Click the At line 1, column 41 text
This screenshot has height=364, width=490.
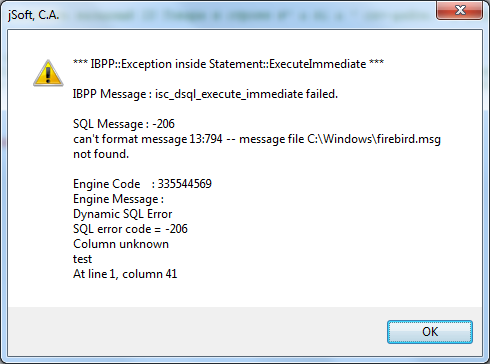(125, 274)
